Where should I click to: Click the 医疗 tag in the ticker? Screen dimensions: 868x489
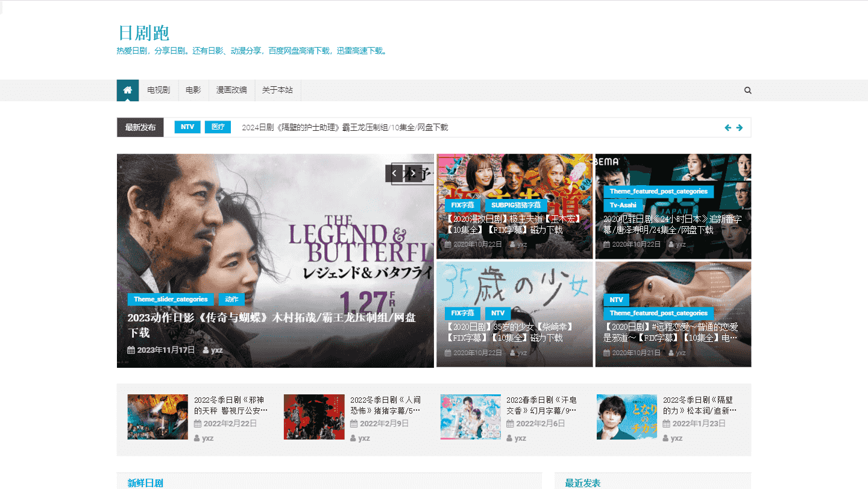(218, 127)
